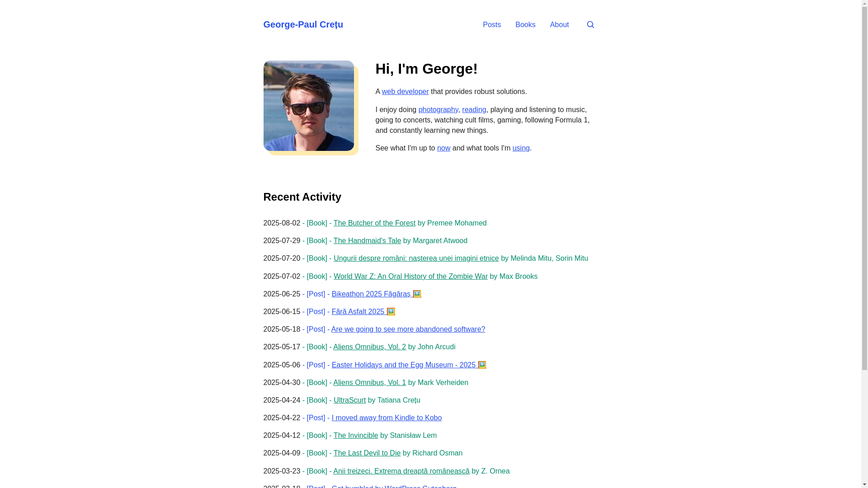Click the Hi, I'm George! heading
Viewport: 868px width, 488px height.
pyautogui.click(x=426, y=69)
